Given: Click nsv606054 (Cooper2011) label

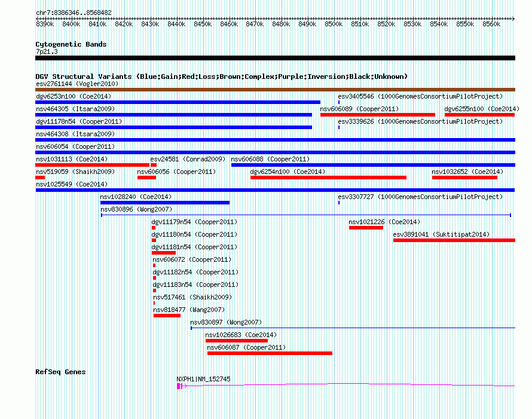Looking at the screenshot, I should 75,146.
